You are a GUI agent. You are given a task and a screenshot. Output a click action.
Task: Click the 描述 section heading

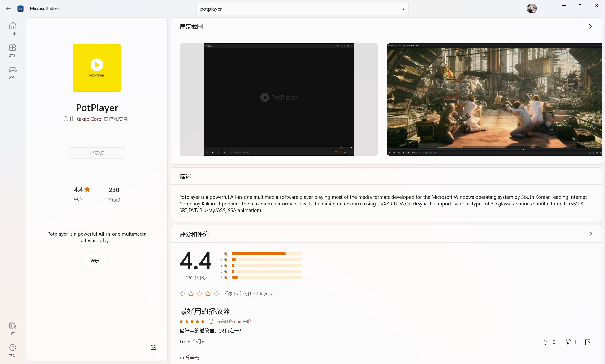(185, 176)
